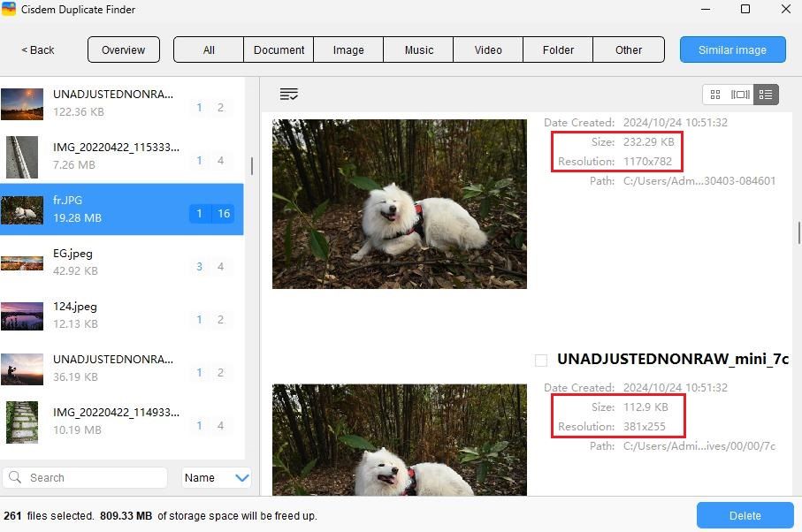Open the smart selection list icon
Viewport: 802px width, 532px height.
[x=289, y=94]
